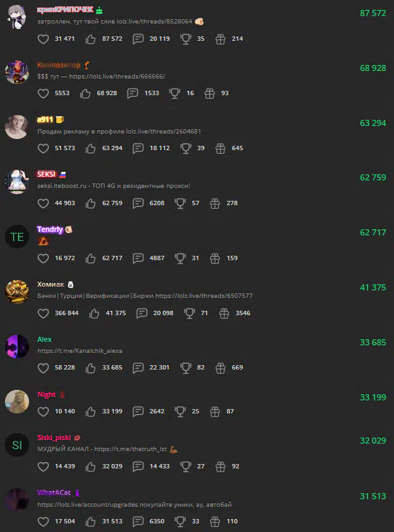Click trophy icon in Tendrly's stats row
The height and width of the screenshot is (532, 394).
[x=180, y=258]
